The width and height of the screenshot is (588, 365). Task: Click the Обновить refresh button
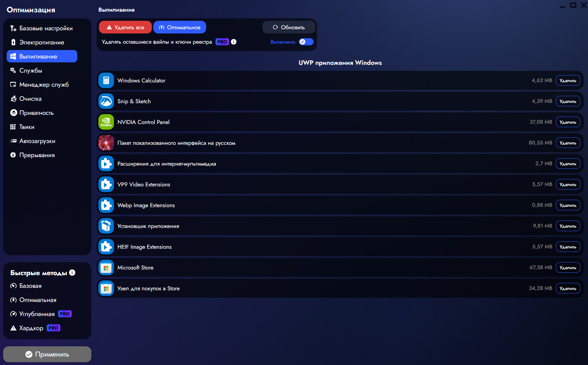click(289, 27)
